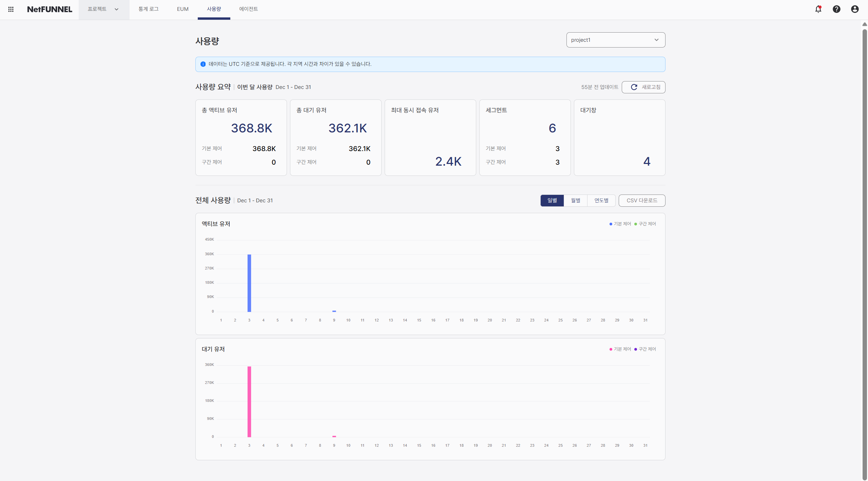Go to the 통계 로그 tab

pyautogui.click(x=148, y=9)
